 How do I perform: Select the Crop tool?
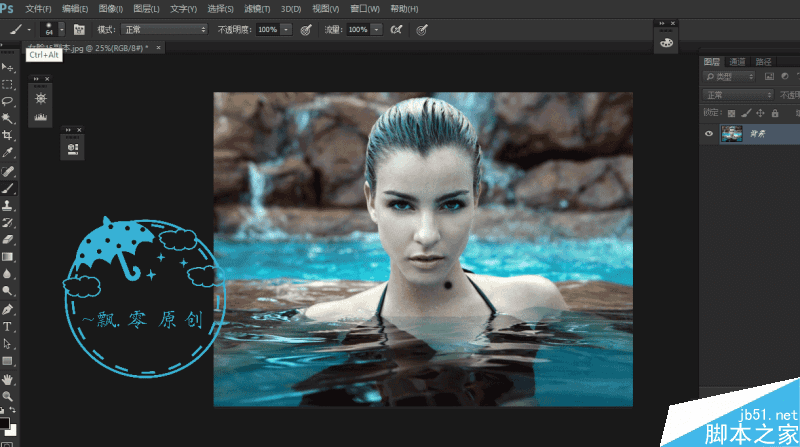[x=7, y=135]
